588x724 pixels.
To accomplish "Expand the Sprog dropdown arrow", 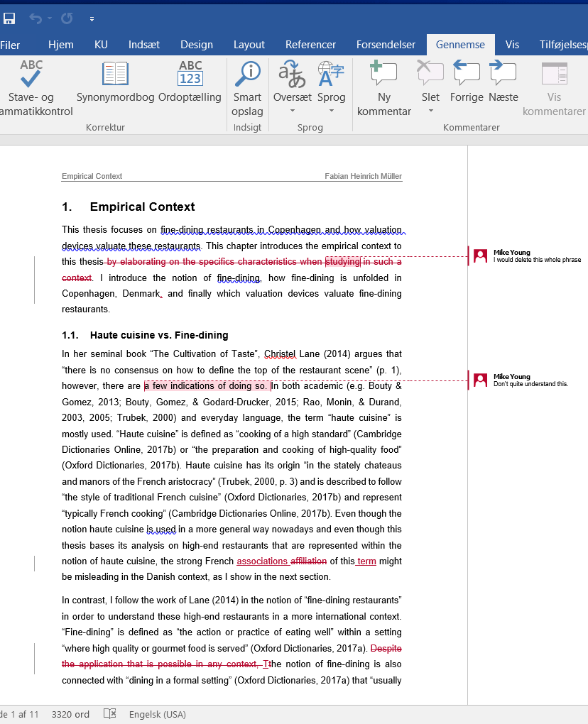I will (331, 111).
